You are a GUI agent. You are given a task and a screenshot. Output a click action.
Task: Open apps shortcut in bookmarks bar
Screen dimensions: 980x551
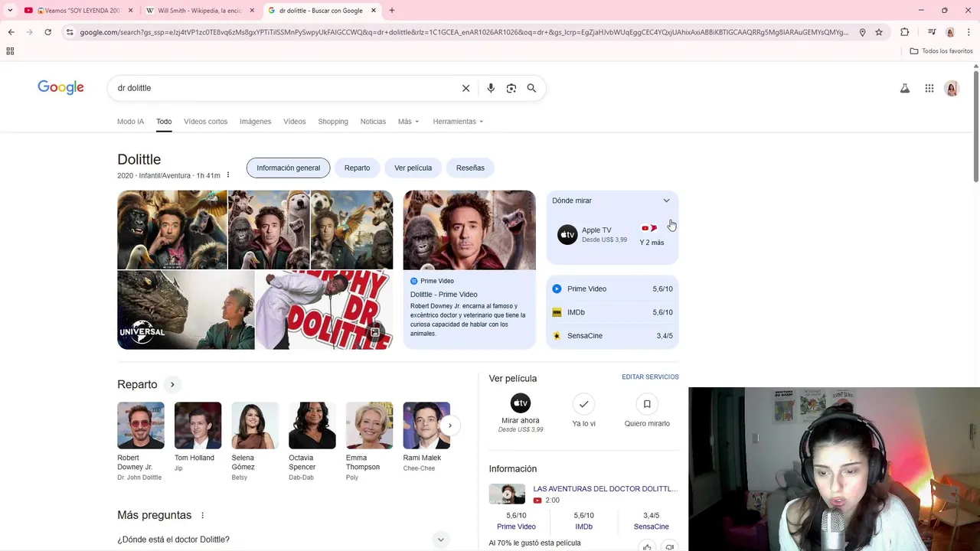tap(10, 51)
